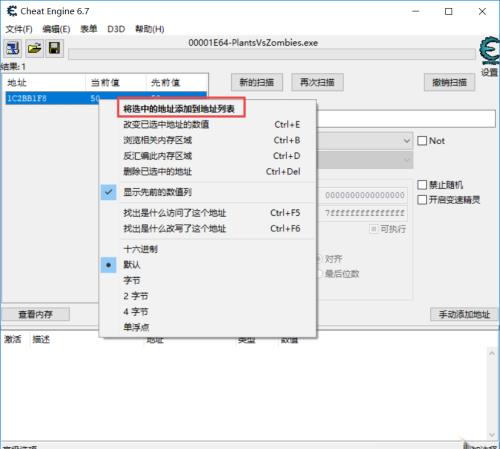This screenshot has width=500, height=449.
Task: Open the process selection icon
Action: [13, 49]
